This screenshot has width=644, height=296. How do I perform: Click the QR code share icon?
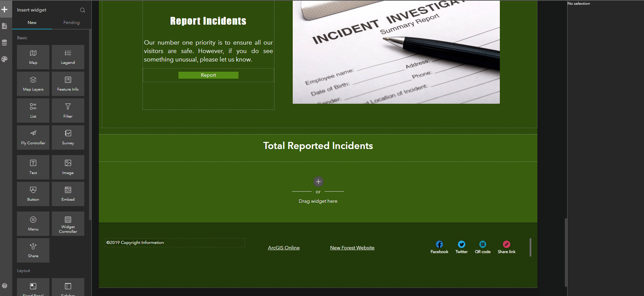click(483, 244)
